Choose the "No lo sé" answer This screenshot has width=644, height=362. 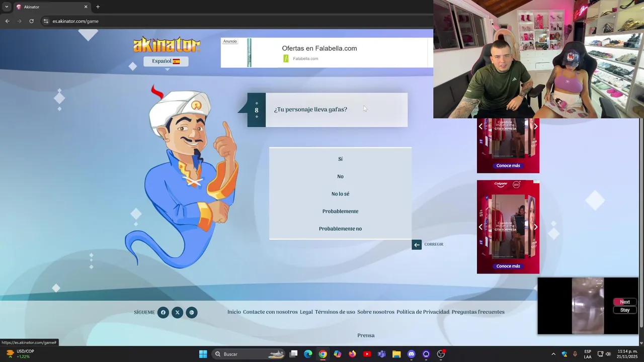coord(340,194)
